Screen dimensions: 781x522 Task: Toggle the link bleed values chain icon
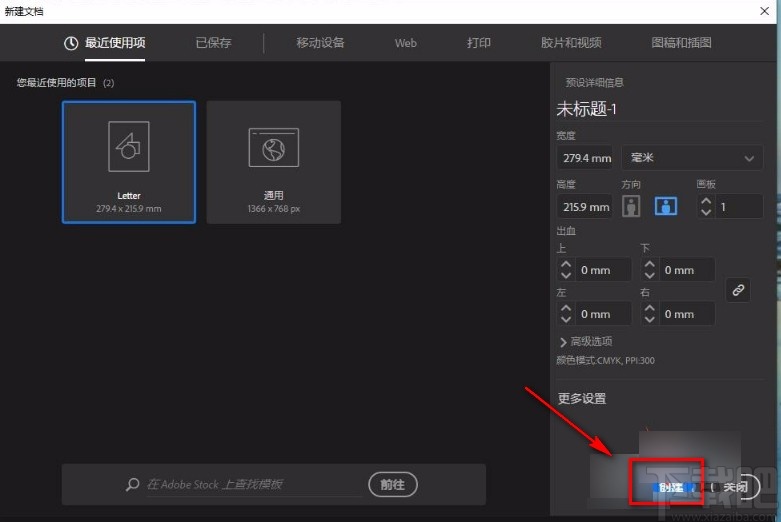[x=738, y=290]
